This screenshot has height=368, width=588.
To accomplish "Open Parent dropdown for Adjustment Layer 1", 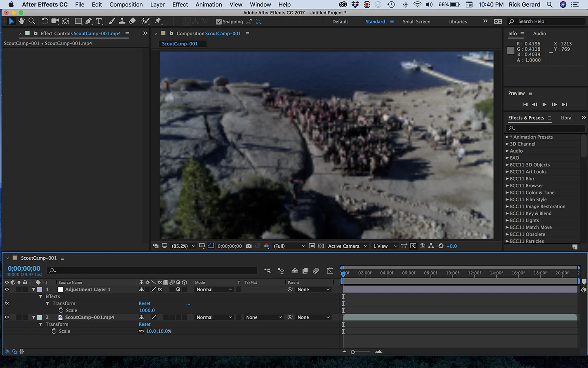I will pyautogui.click(x=314, y=289).
